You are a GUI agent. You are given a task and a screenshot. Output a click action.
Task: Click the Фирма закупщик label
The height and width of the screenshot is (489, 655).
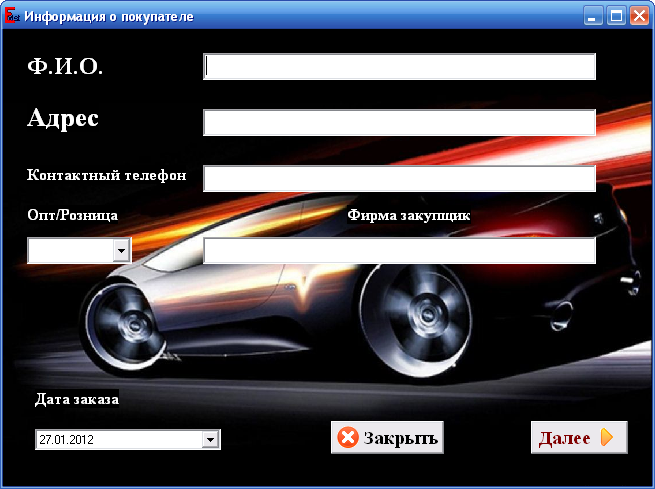(x=409, y=215)
